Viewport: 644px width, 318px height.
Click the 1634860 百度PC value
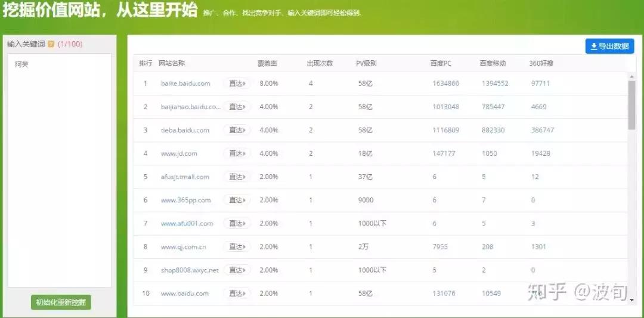[445, 84]
